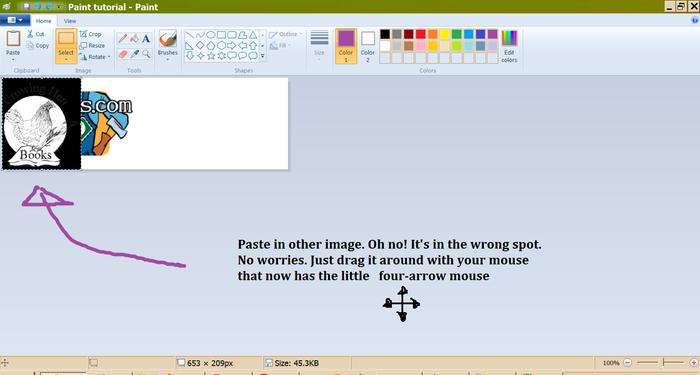The width and height of the screenshot is (700, 375).
Task: Select the Color picker eyedropper
Action: tap(134, 54)
